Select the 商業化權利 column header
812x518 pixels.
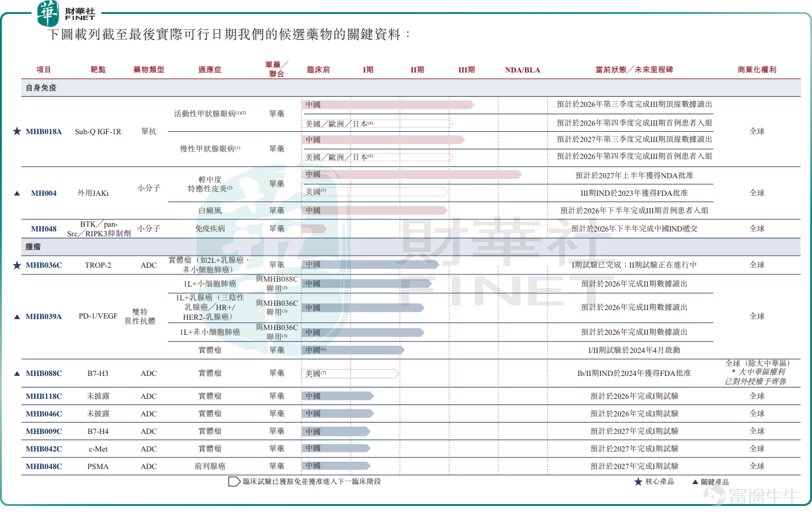[757, 70]
